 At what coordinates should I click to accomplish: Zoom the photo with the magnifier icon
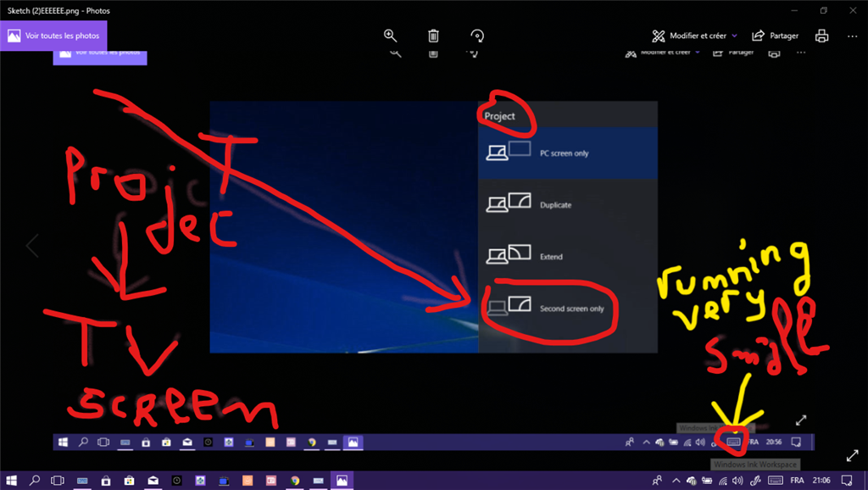(390, 36)
